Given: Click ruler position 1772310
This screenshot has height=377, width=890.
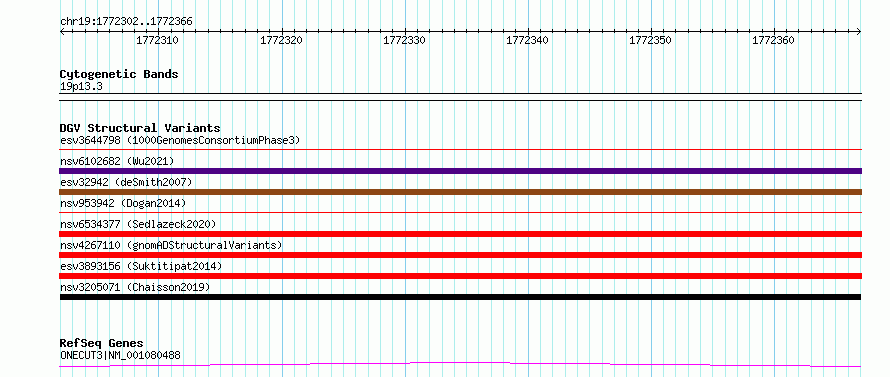Looking at the screenshot, I should pyautogui.click(x=157, y=40).
